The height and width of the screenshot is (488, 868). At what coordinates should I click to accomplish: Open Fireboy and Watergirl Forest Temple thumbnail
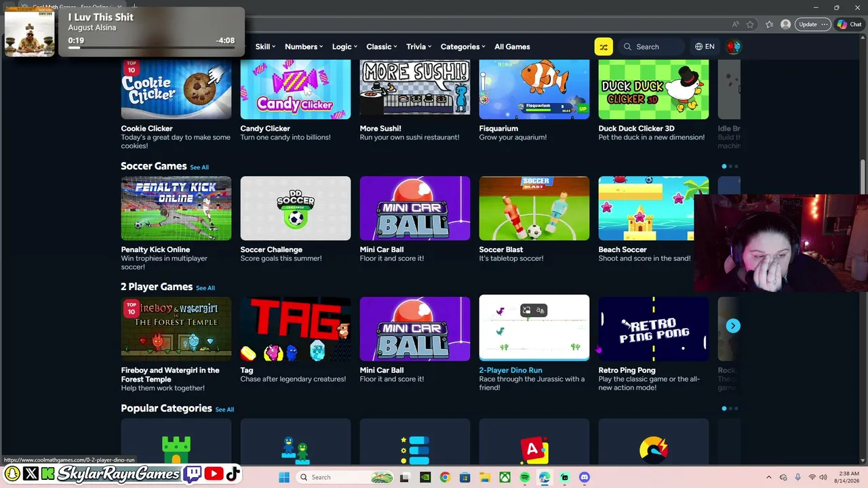click(x=176, y=329)
